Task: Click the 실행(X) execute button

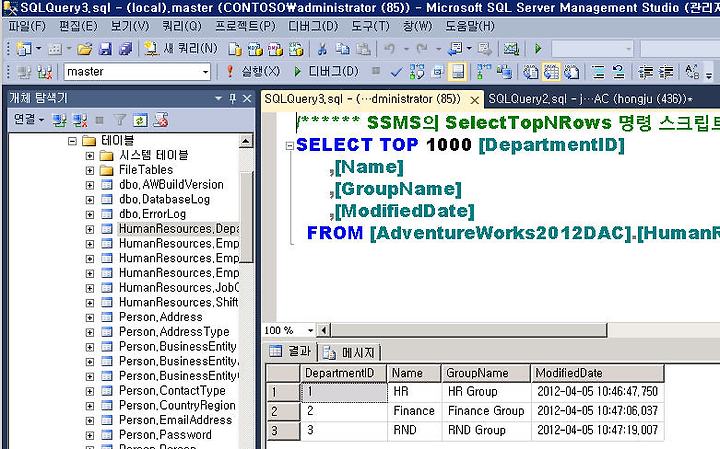Action: click(253, 72)
